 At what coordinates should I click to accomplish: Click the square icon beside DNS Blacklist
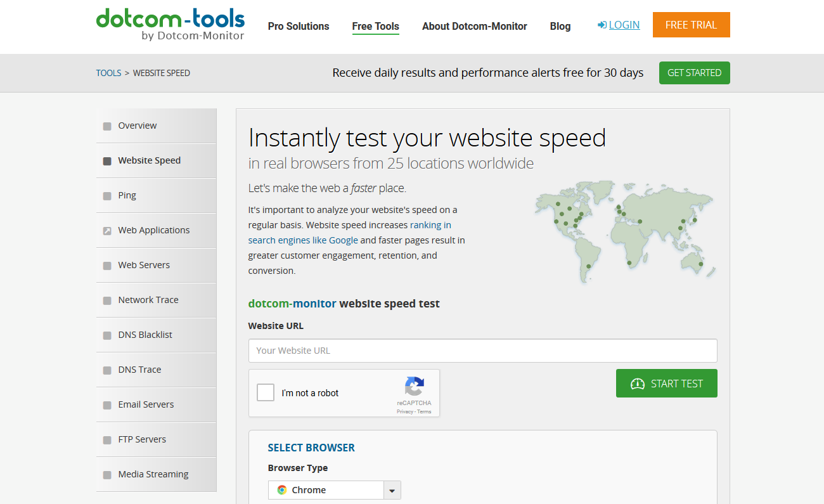pos(107,335)
